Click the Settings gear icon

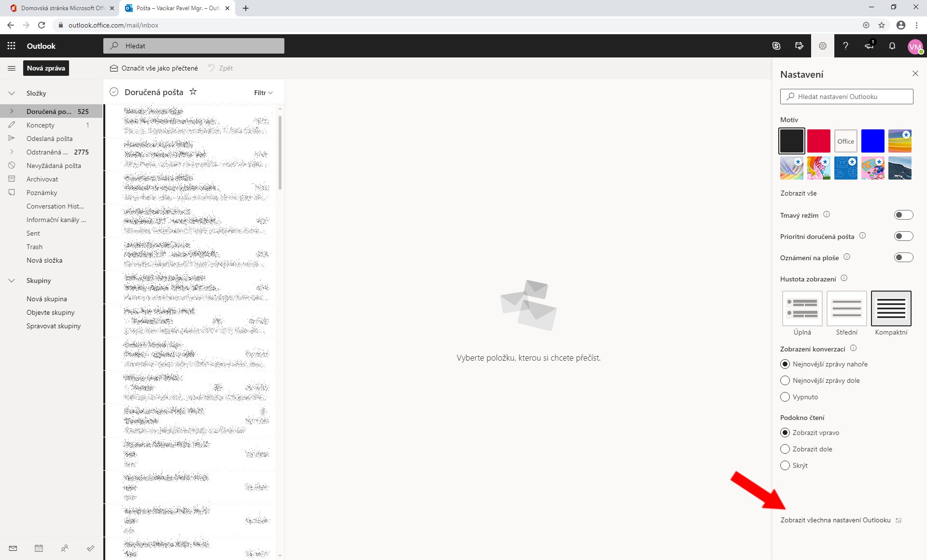tap(822, 46)
